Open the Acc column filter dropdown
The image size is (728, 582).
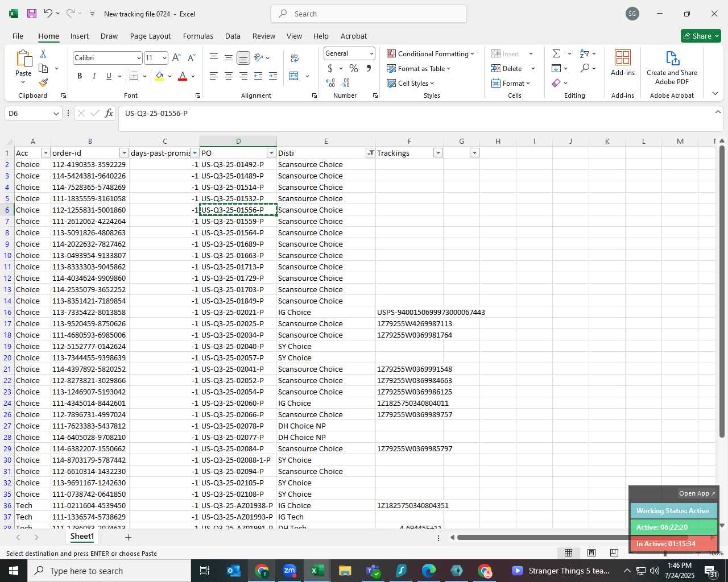tap(45, 153)
